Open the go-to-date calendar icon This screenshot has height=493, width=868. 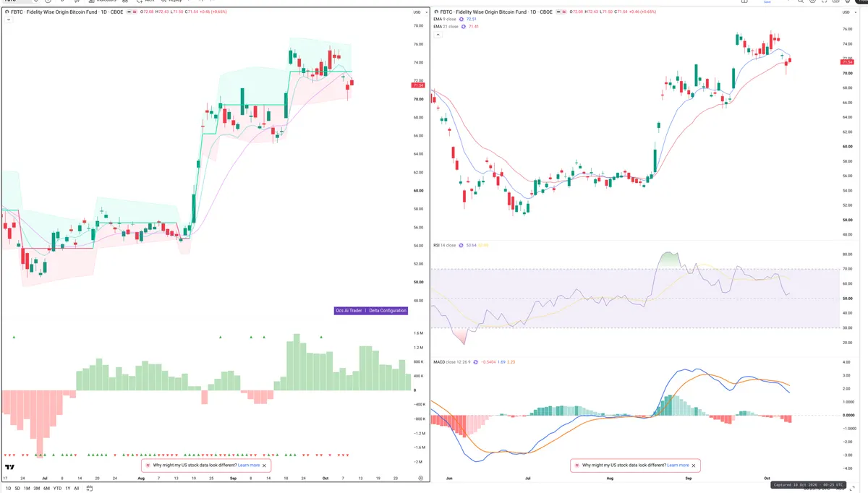click(x=90, y=489)
